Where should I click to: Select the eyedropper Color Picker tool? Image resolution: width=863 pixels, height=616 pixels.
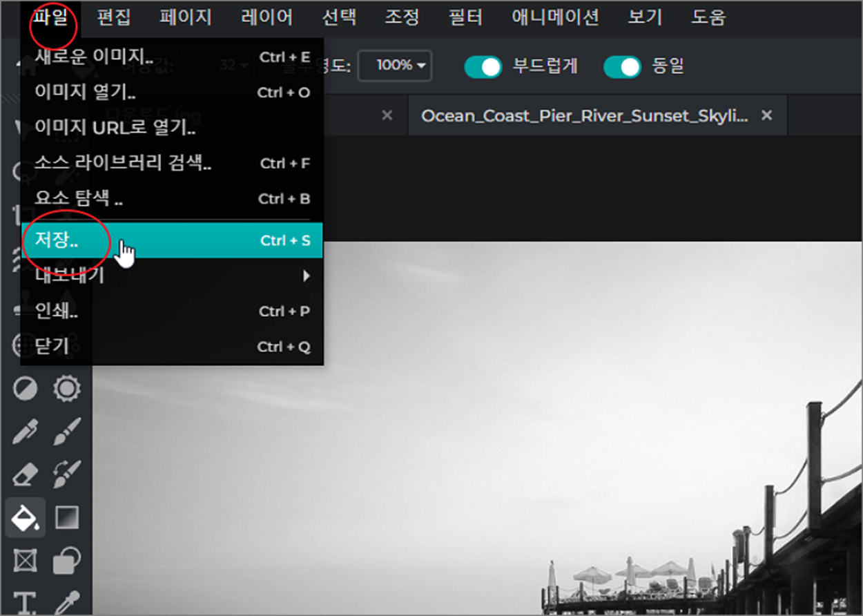[x=67, y=603]
